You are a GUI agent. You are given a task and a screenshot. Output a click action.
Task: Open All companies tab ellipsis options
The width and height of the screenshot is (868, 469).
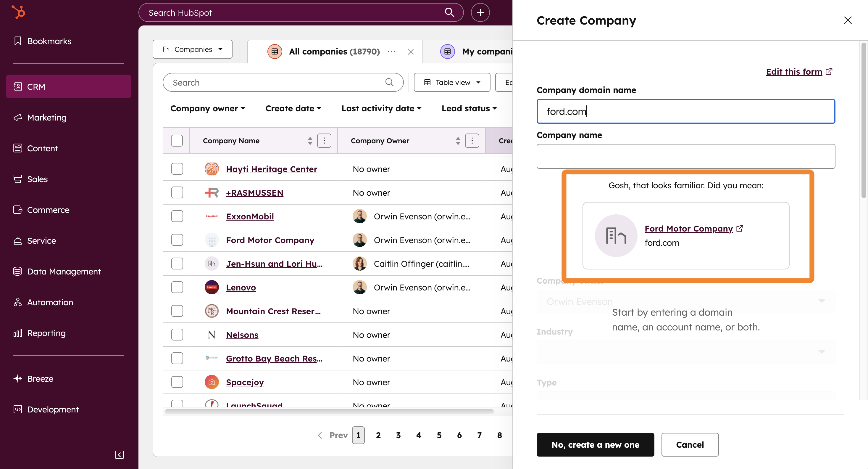391,52
